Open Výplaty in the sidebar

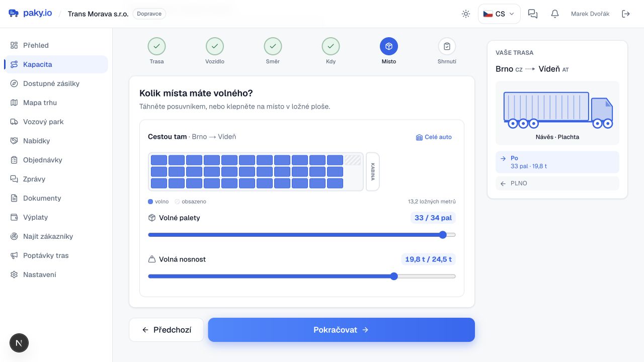tap(56, 217)
